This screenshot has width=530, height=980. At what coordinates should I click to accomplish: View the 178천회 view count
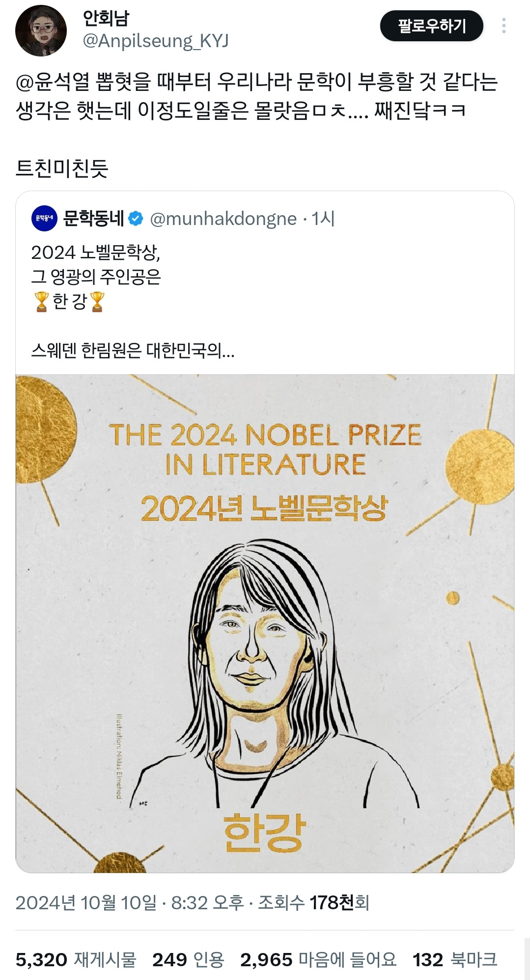pyautogui.click(x=339, y=902)
